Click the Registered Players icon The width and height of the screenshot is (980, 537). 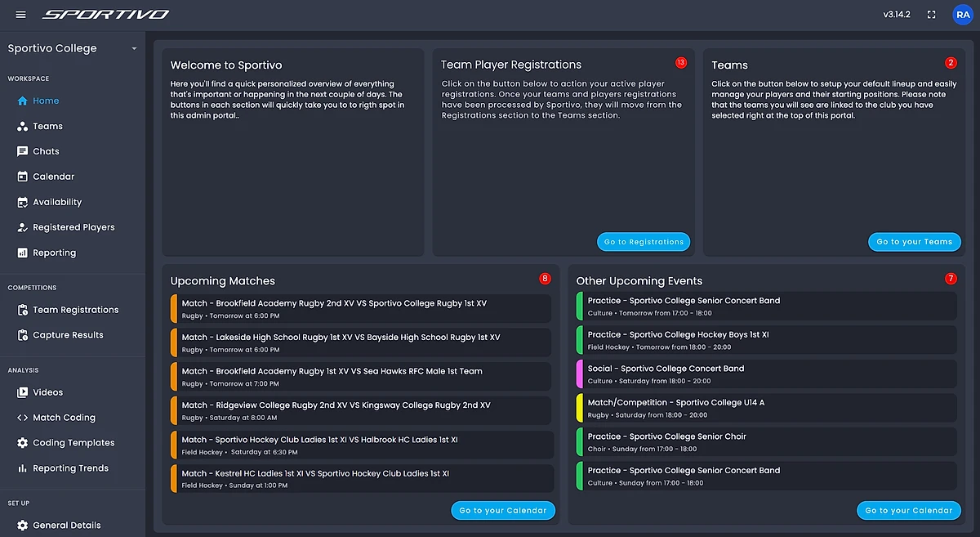pyautogui.click(x=23, y=227)
